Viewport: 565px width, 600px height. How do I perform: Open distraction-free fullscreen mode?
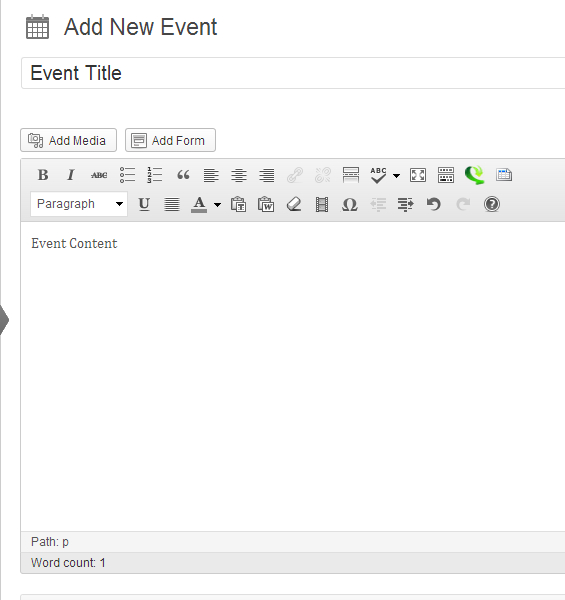coord(418,175)
